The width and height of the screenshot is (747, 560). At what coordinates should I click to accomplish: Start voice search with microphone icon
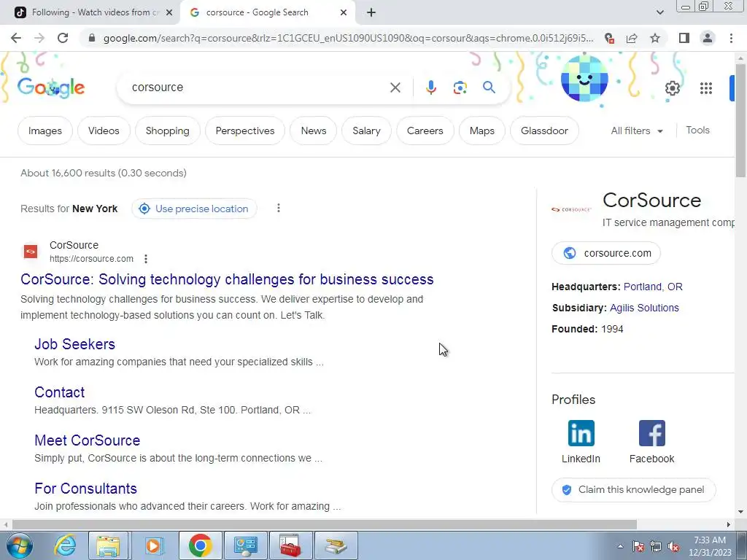(x=430, y=87)
